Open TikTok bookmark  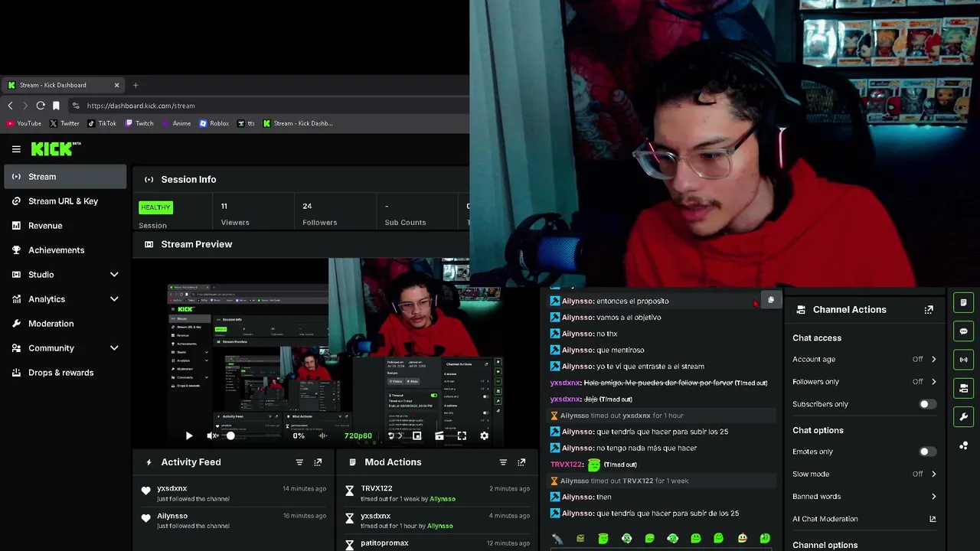(102, 123)
